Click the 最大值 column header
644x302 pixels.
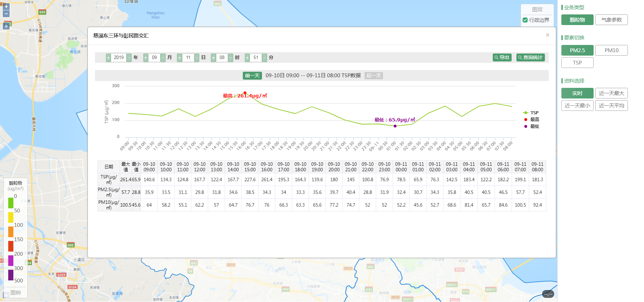pos(126,167)
